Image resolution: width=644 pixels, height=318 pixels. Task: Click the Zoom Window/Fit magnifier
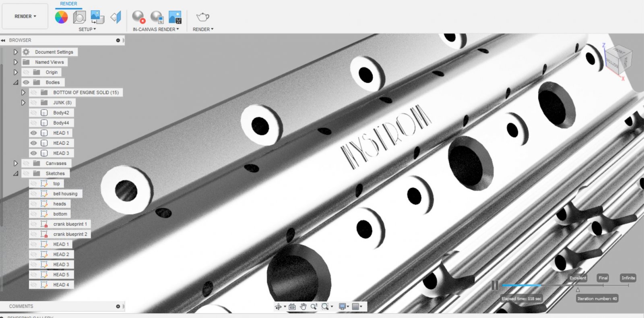325,307
